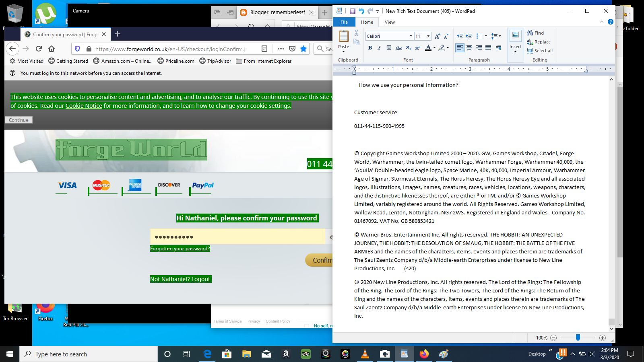Open Task View on the taskbar

(x=187, y=354)
